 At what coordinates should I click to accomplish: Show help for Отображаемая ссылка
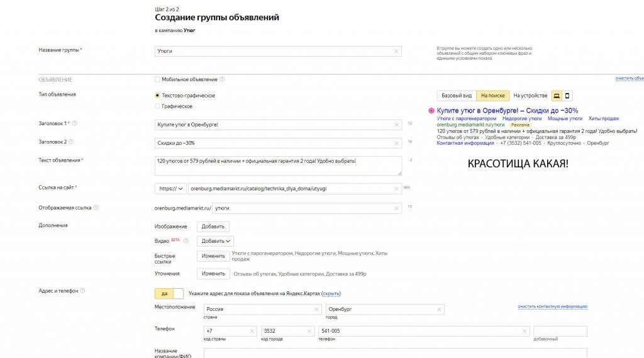[x=96, y=208]
